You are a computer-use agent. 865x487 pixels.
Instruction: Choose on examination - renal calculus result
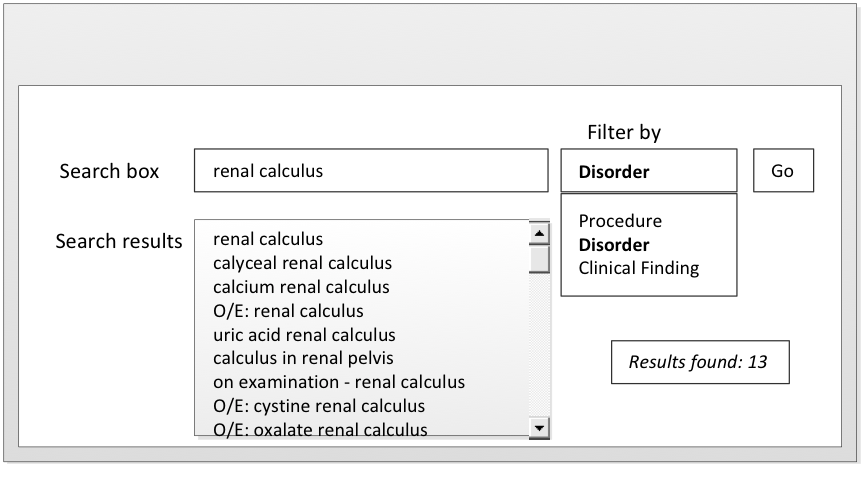coord(338,382)
